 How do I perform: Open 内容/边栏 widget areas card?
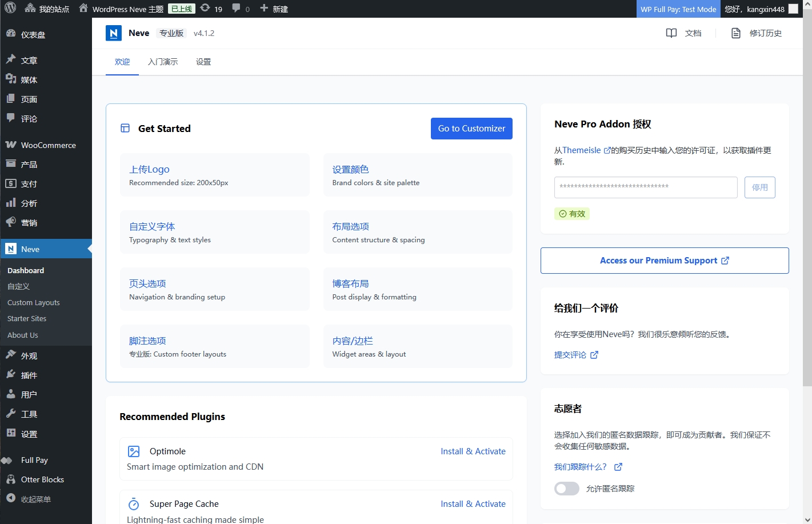tap(418, 346)
